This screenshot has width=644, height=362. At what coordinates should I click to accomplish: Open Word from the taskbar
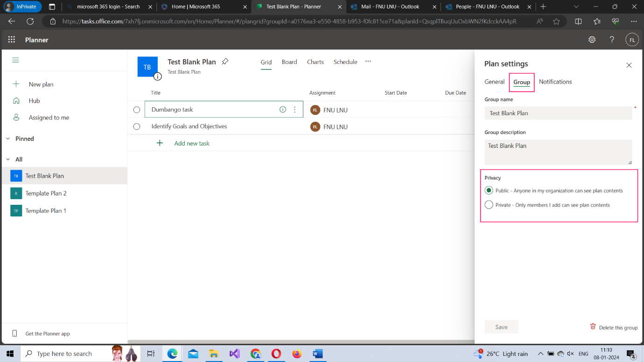click(318, 354)
